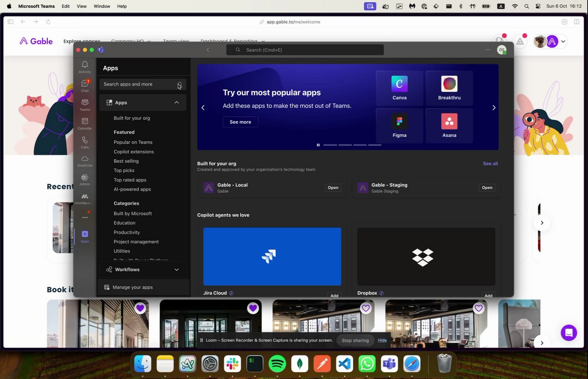This screenshot has height=379, width=588.
Task: Focus the Search apps and more field
Action: point(143,84)
